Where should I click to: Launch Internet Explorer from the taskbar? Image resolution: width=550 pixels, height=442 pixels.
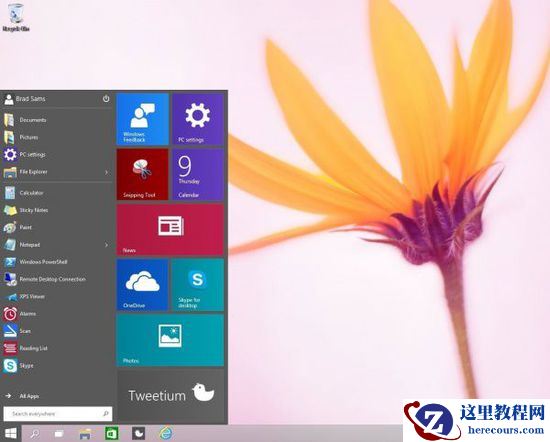tap(166, 434)
